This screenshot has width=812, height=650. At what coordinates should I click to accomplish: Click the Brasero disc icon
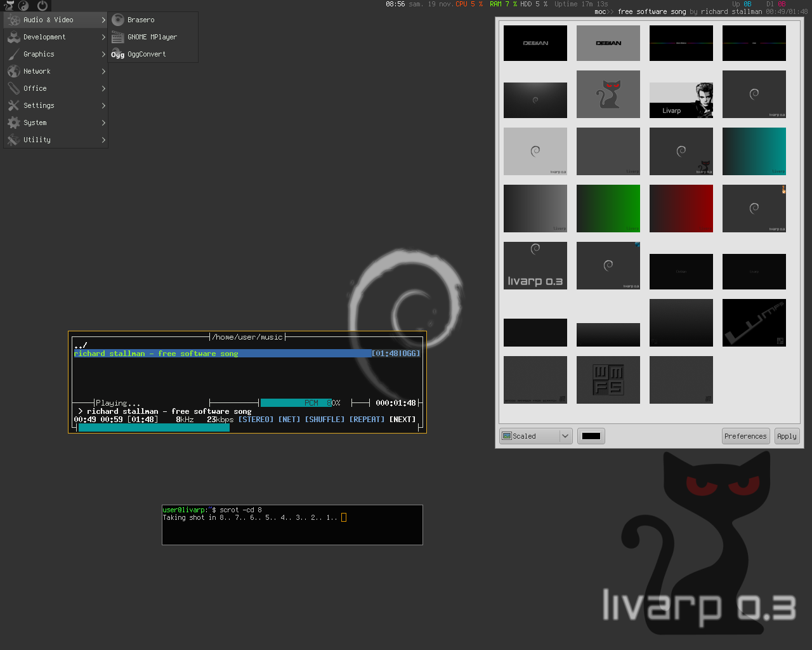tap(118, 20)
